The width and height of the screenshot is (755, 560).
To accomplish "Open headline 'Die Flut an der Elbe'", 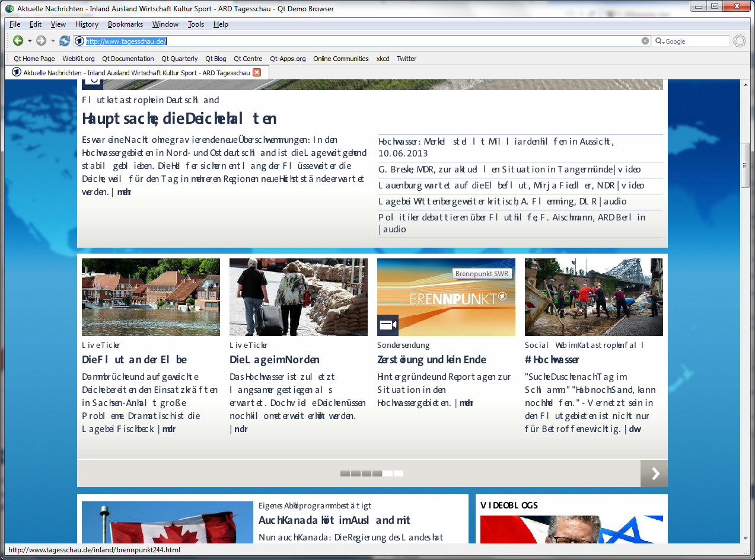I will coord(135,360).
